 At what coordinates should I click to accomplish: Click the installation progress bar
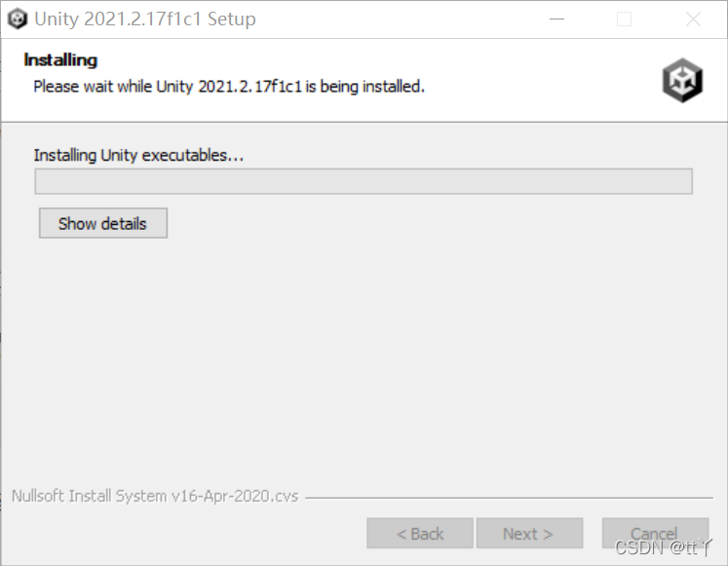[x=364, y=181]
